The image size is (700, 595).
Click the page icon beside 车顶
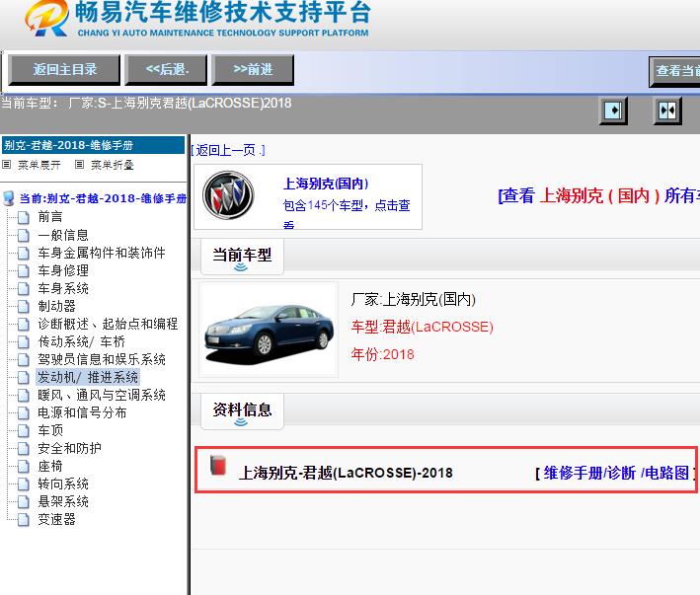(x=24, y=431)
